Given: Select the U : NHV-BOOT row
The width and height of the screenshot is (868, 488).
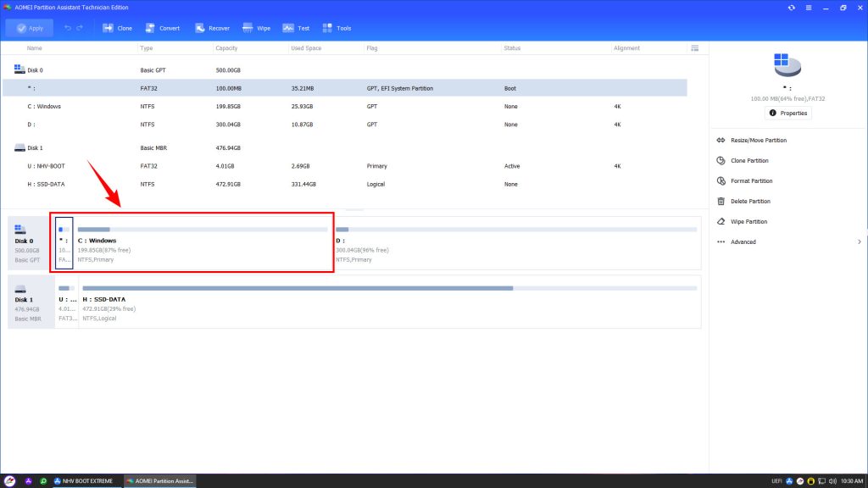Looking at the screenshot, I should [345, 166].
